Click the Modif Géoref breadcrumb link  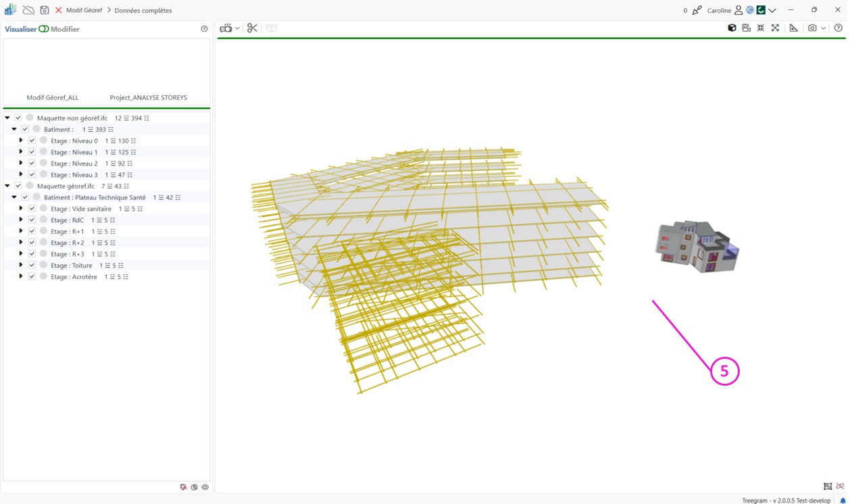pyautogui.click(x=84, y=10)
